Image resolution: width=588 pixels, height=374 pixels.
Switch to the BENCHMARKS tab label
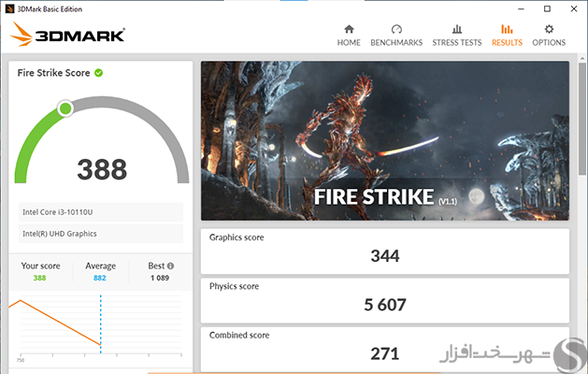point(396,42)
